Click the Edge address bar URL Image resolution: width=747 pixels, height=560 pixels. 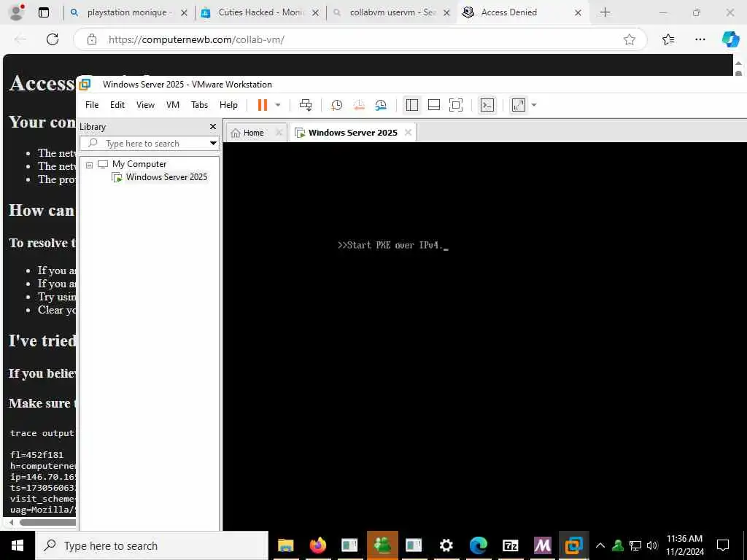196,39
